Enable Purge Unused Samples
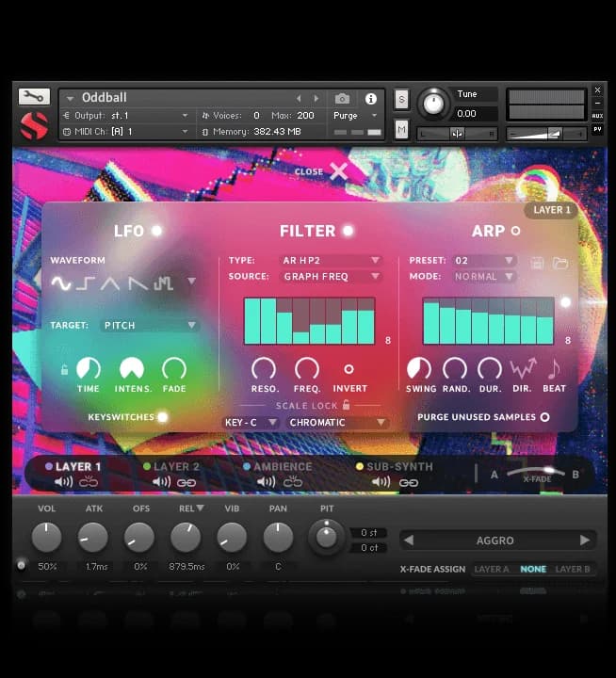The height and width of the screenshot is (678, 616). (544, 416)
